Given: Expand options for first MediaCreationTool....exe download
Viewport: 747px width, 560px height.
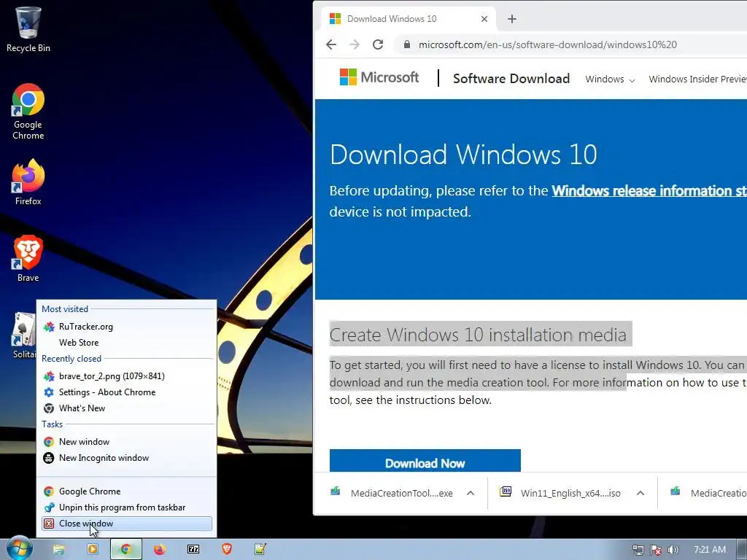Looking at the screenshot, I should point(471,494).
